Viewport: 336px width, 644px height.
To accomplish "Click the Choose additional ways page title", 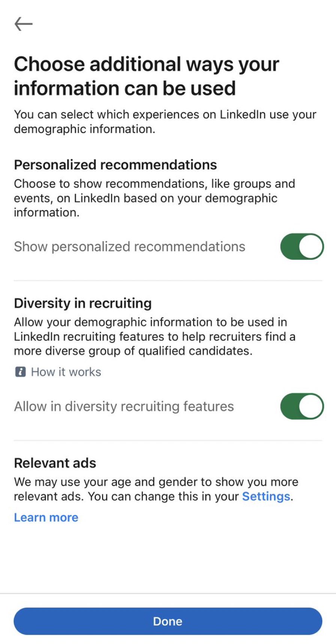I will pyautogui.click(x=146, y=76).
